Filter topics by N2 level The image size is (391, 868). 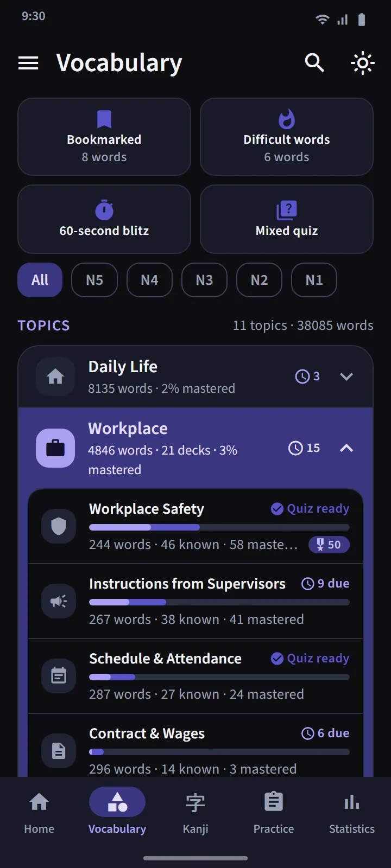259,280
